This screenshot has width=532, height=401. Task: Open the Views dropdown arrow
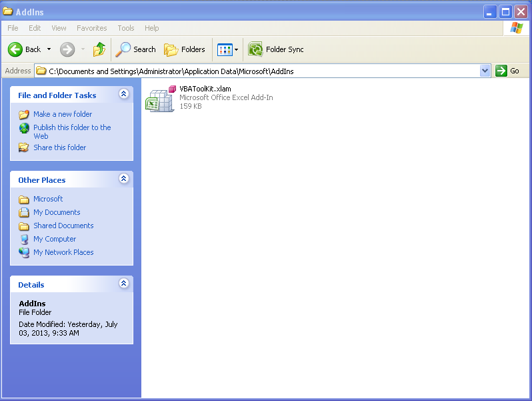237,49
